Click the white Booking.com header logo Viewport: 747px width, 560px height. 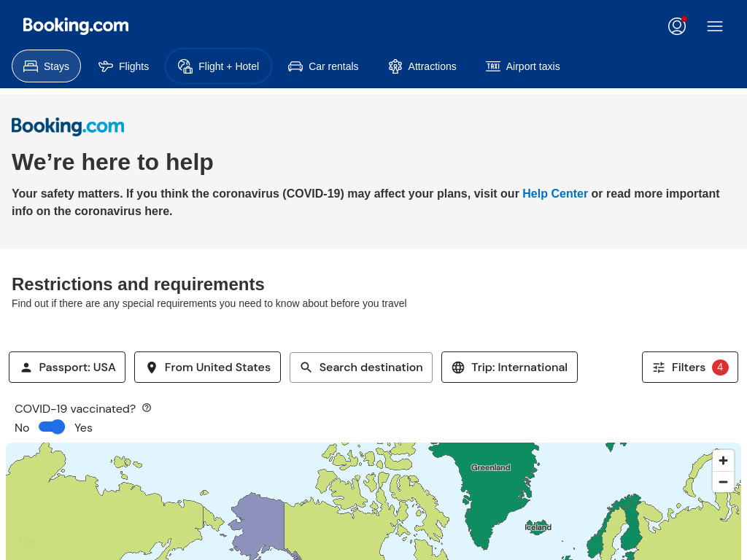coord(76,26)
